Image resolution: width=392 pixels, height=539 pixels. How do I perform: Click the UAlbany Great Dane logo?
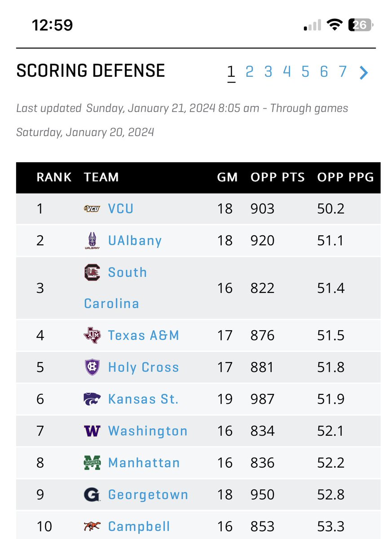[92, 241]
